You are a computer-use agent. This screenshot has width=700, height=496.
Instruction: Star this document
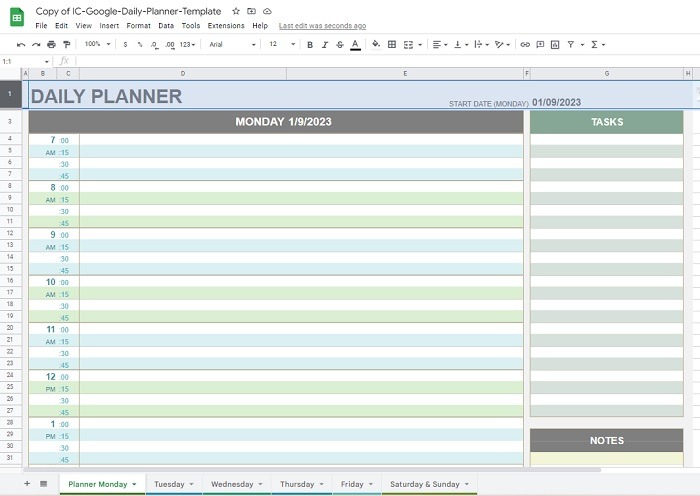point(236,11)
